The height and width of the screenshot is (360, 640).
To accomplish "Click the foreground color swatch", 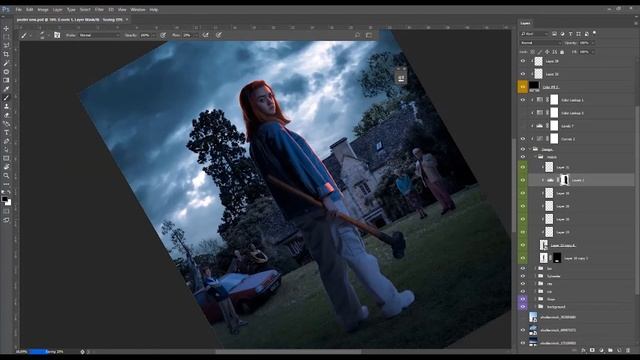I will tap(4, 199).
